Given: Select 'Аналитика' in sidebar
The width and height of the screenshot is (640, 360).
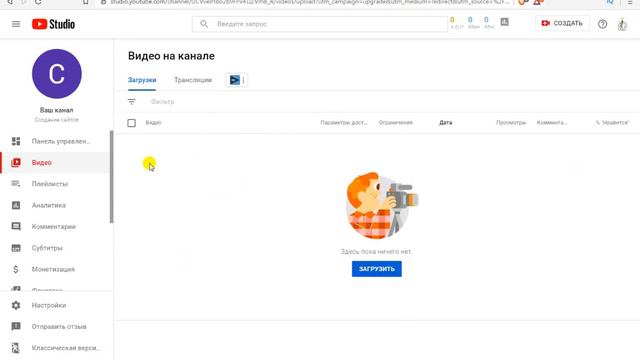Looking at the screenshot, I should pos(49,205).
